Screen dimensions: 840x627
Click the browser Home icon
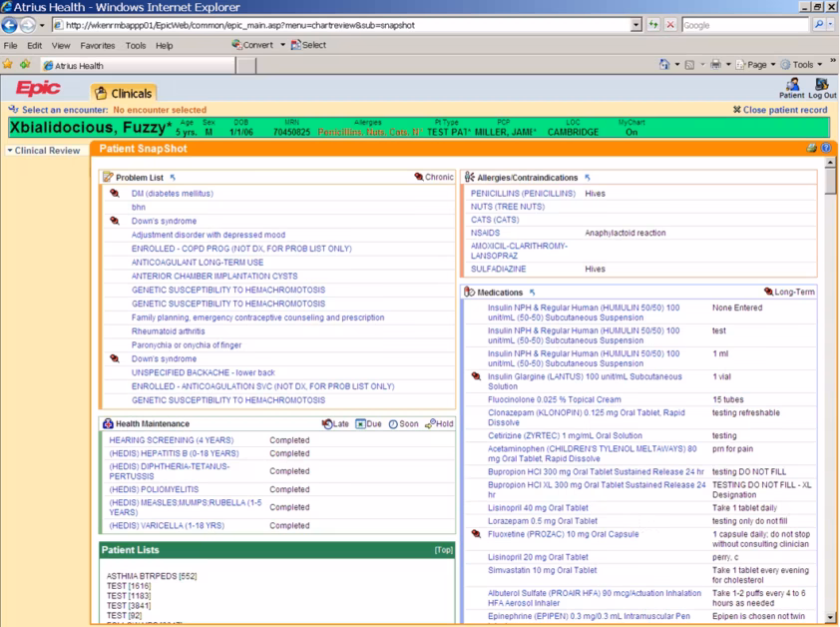tap(664, 63)
